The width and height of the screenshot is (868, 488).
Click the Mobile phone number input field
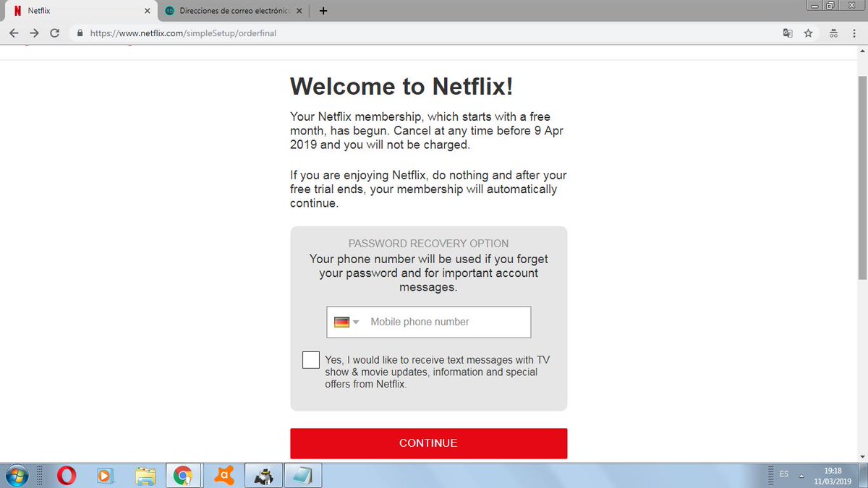[445, 322]
